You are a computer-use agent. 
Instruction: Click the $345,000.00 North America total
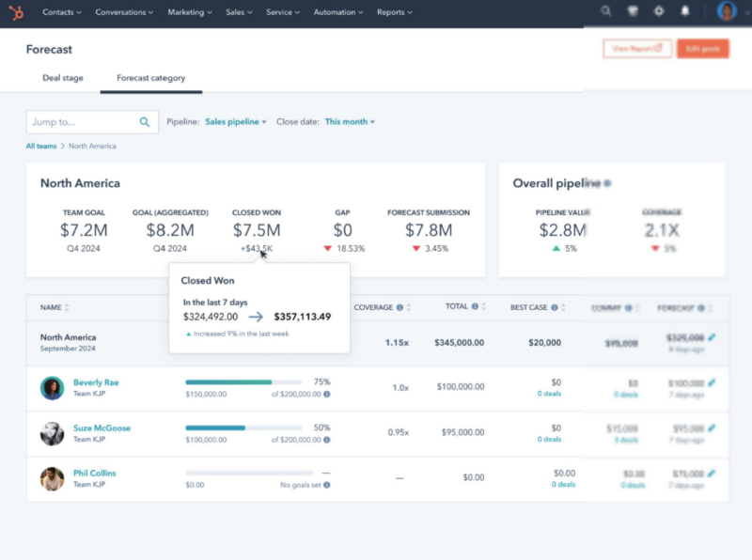click(x=459, y=342)
